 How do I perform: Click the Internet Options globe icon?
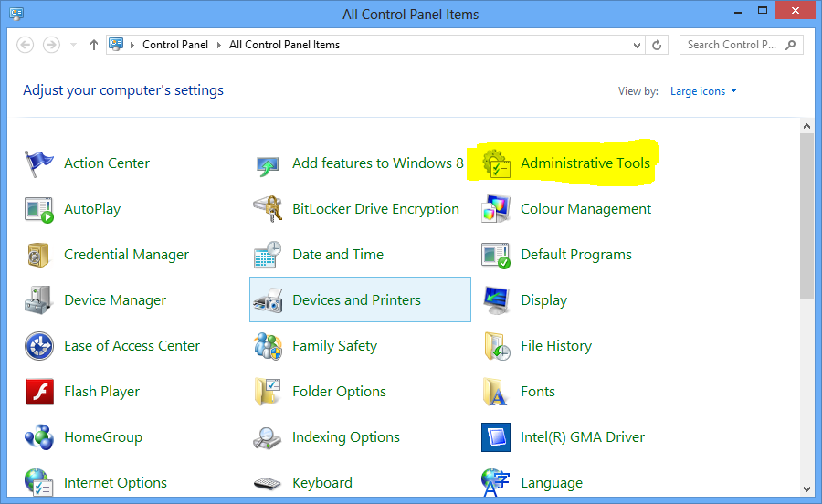[x=38, y=482]
